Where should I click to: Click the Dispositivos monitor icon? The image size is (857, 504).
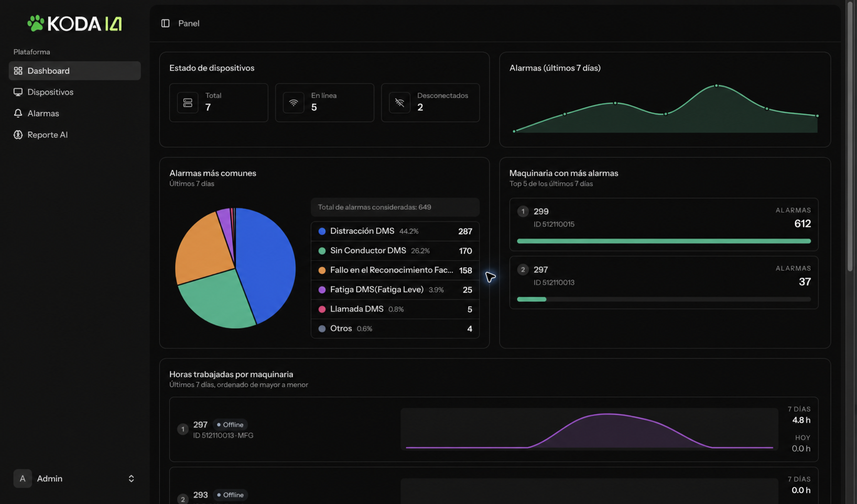coord(18,92)
